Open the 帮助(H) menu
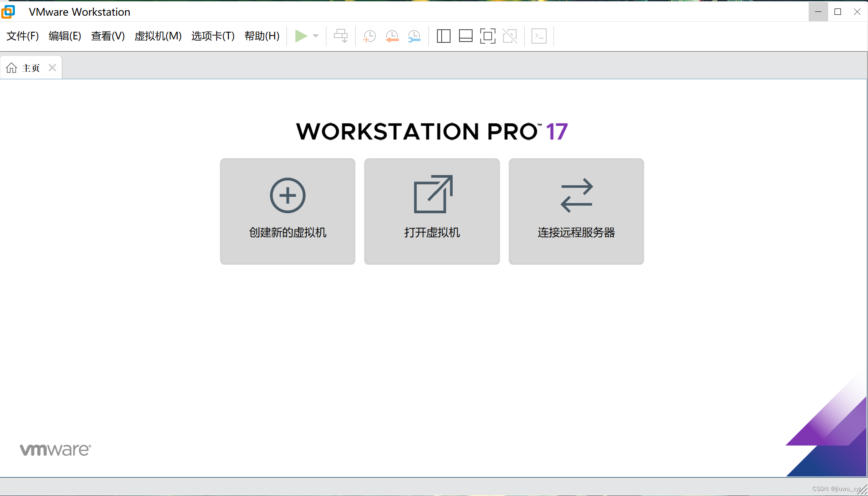868x496 pixels. coord(262,36)
